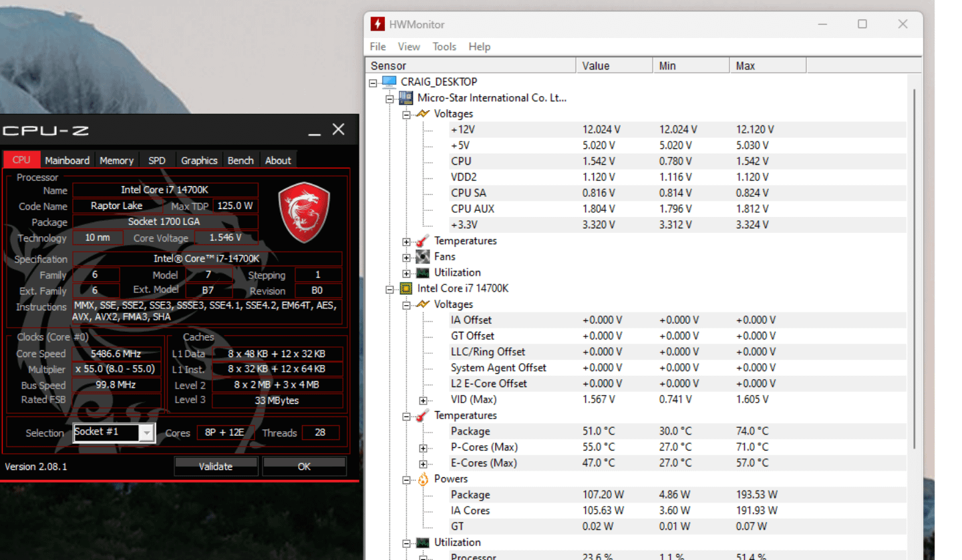
Task: Select the LLC/Ring Offset row
Action: coord(677,352)
